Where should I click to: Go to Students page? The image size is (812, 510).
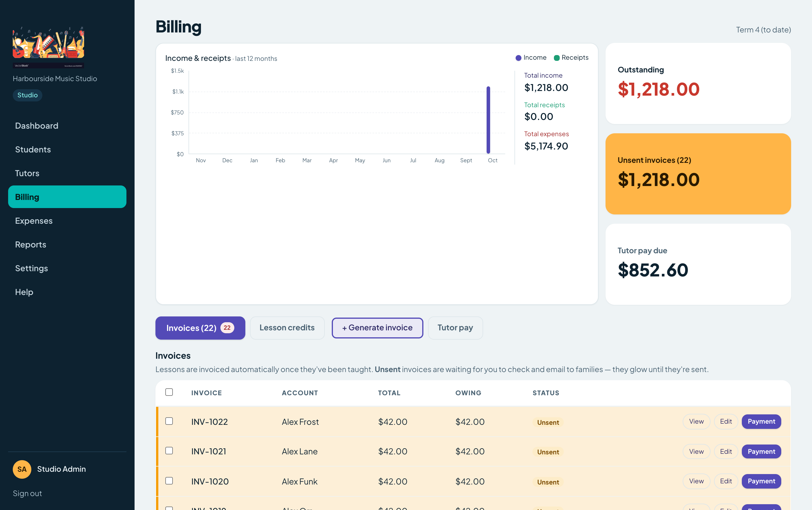tap(67, 149)
